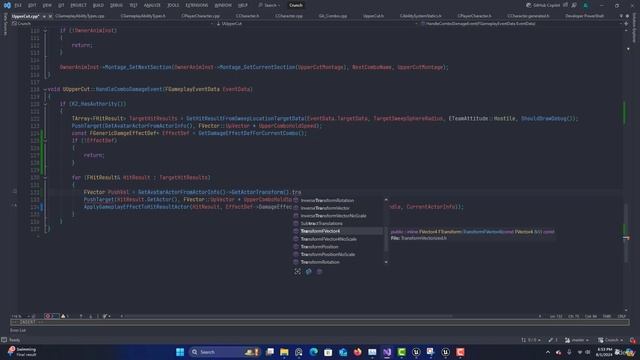640x360 pixels.
Task: Open the View menu
Action: (47, 5)
